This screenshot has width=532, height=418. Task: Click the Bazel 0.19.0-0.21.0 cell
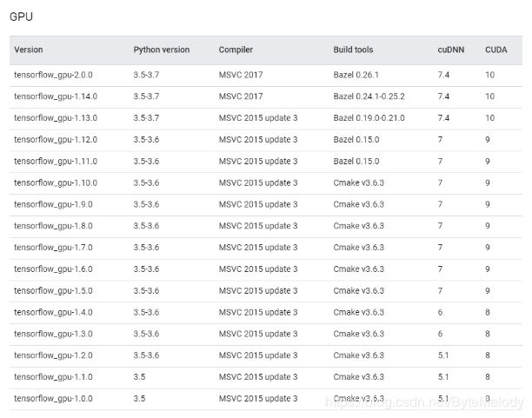coord(369,118)
